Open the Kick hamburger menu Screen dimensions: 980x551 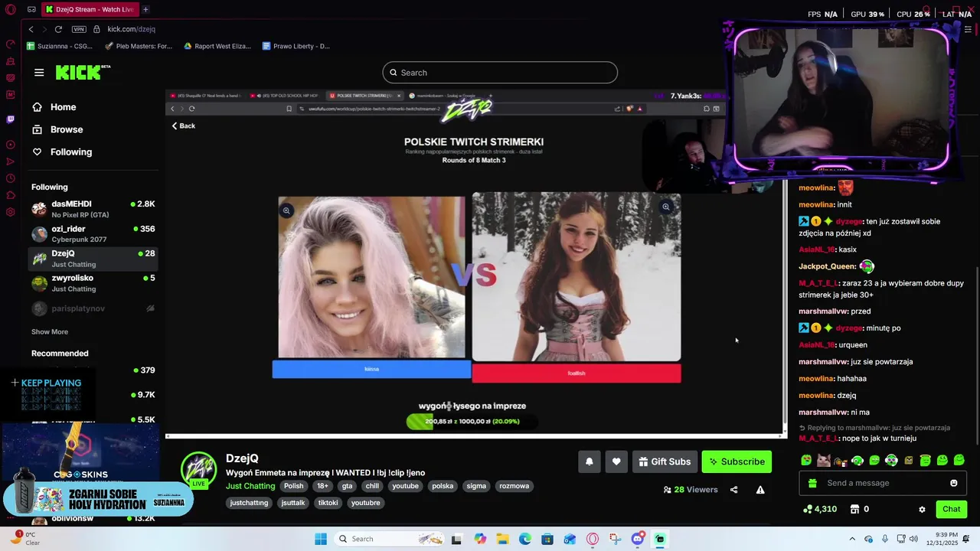pyautogui.click(x=39, y=73)
